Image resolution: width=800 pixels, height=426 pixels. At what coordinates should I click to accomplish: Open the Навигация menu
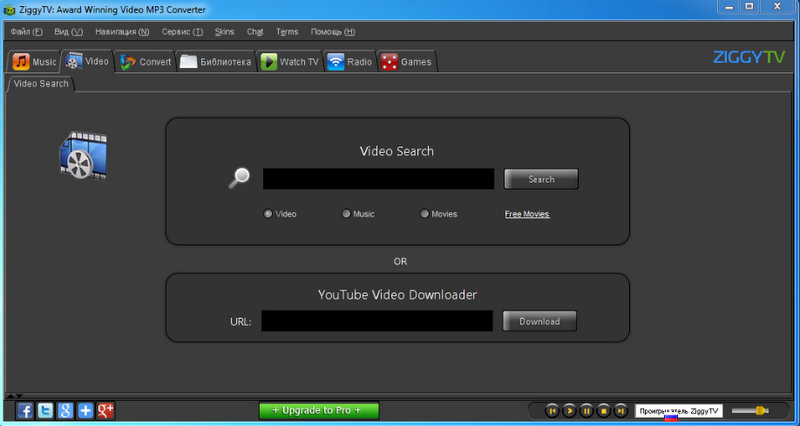122,32
